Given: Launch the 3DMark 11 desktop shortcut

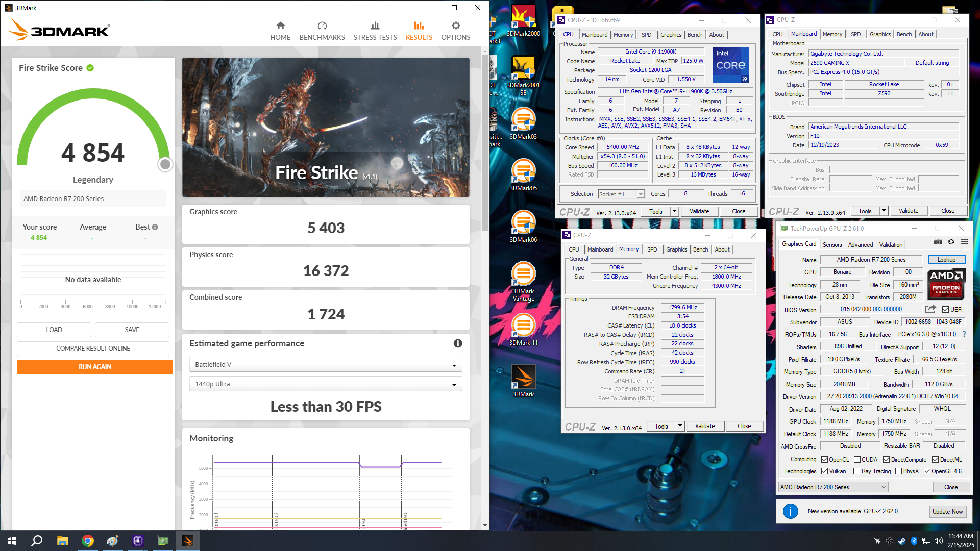Looking at the screenshot, I should pos(523,330).
